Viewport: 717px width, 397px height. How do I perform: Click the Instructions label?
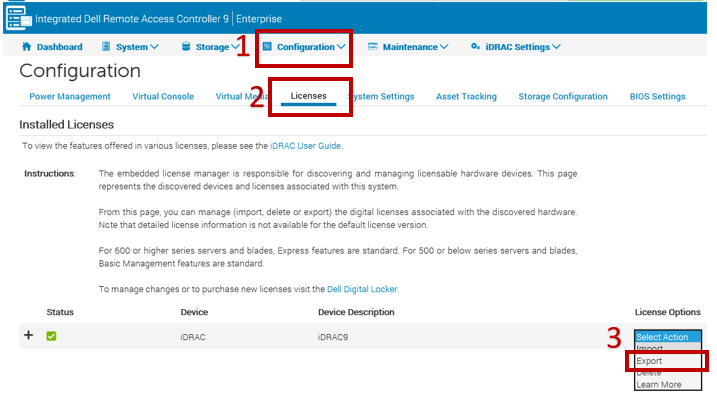coord(49,173)
